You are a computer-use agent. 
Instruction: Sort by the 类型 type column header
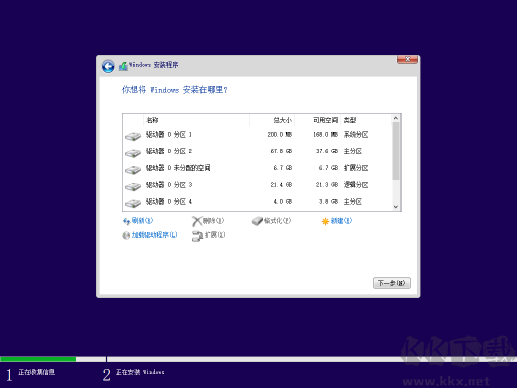(x=366, y=120)
